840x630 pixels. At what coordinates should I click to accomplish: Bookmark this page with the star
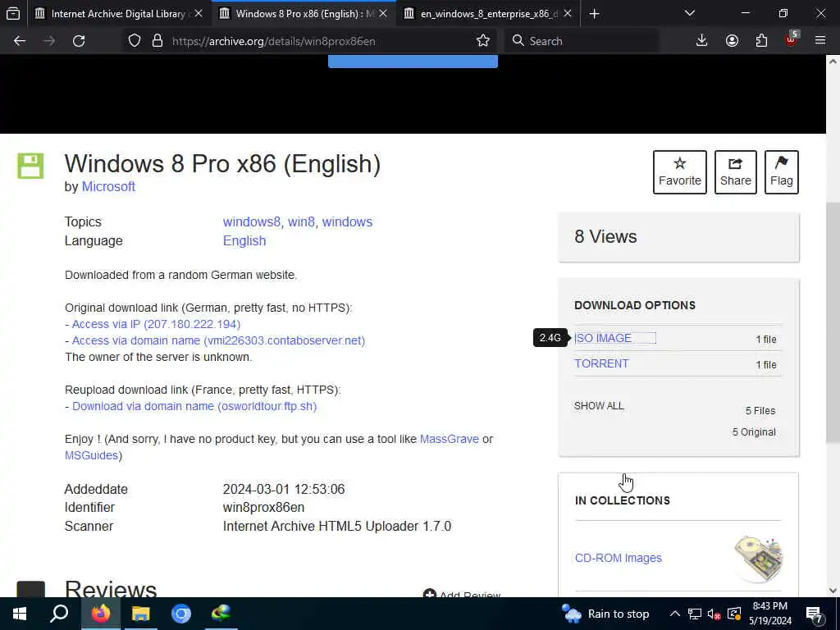pyautogui.click(x=482, y=41)
